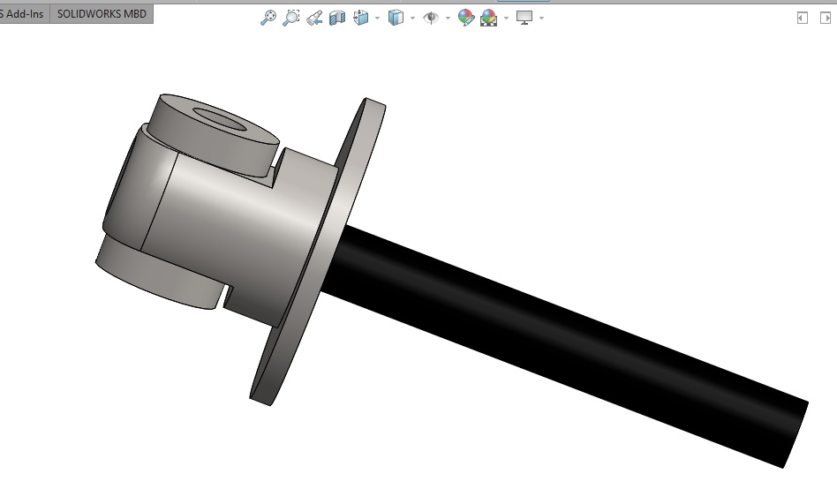Click the Previous View icon

click(314, 18)
